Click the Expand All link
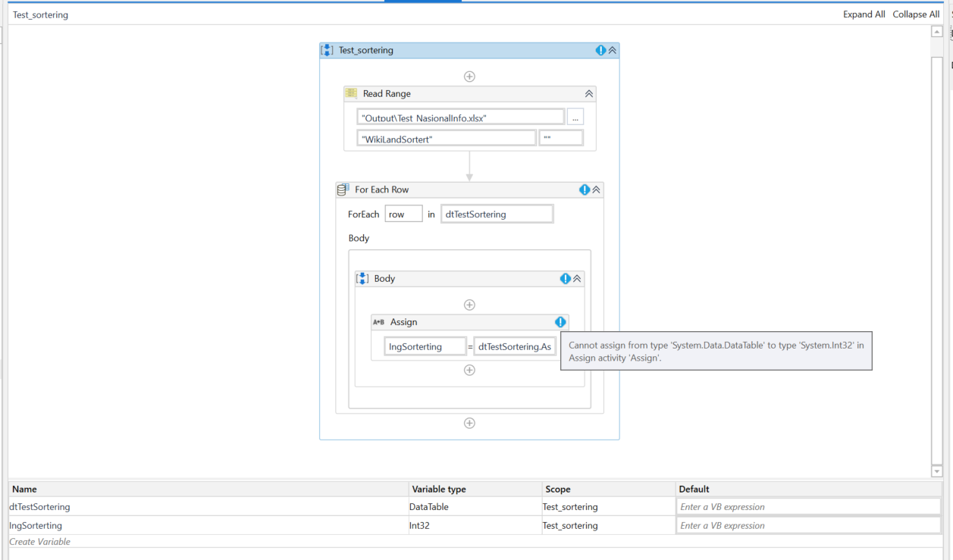Screen dimensions: 953x560 (864, 14)
